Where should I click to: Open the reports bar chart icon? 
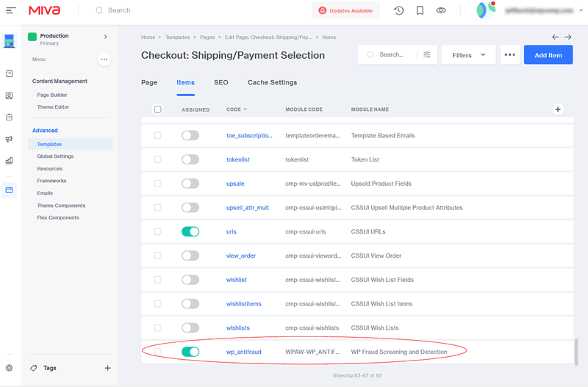point(10,161)
